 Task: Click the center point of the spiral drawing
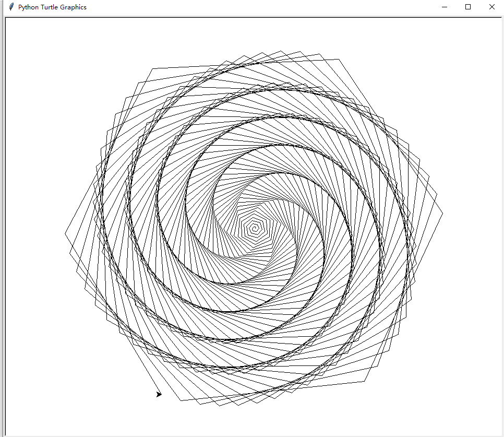pos(255,227)
